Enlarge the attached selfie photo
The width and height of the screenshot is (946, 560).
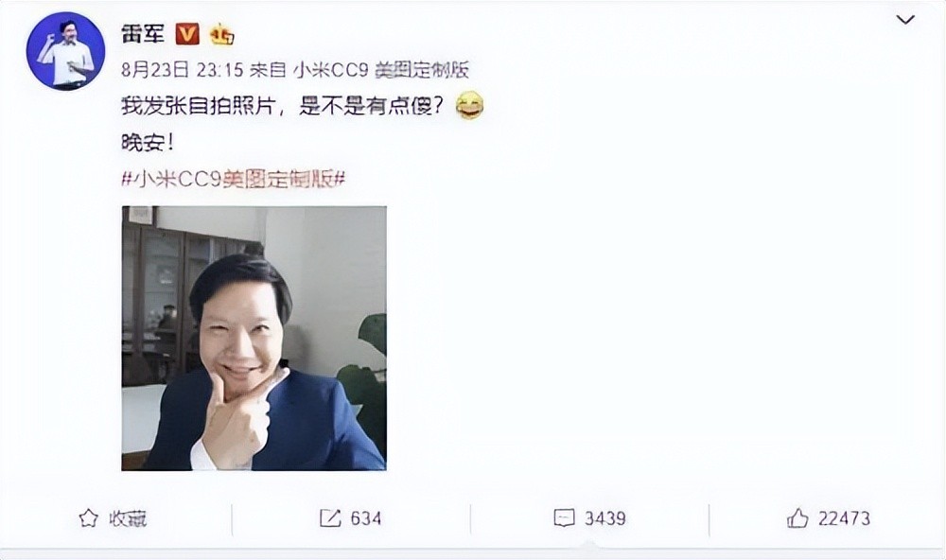click(x=254, y=338)
